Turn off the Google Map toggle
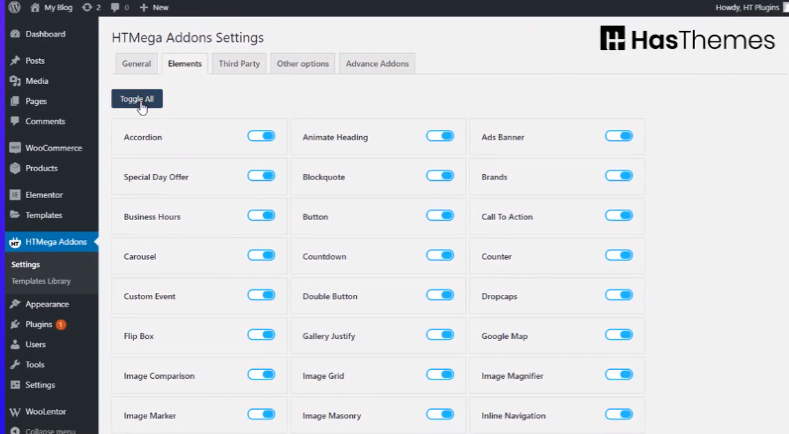Image resolution: width=789 pixels, height=434 pixels. (619, 335)
